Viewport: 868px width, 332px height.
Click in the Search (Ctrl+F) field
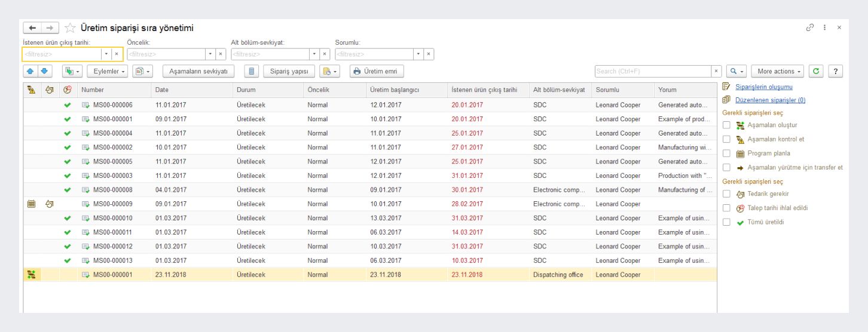tap(652, 71)
